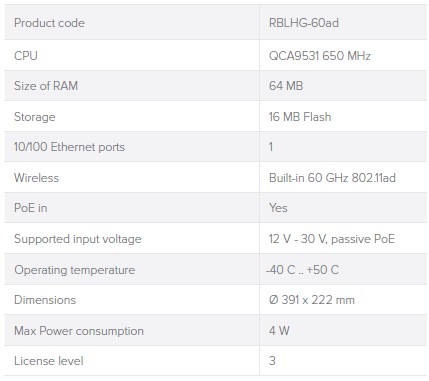Click the Storage row label
429x381 pixels.
(35, 117)
